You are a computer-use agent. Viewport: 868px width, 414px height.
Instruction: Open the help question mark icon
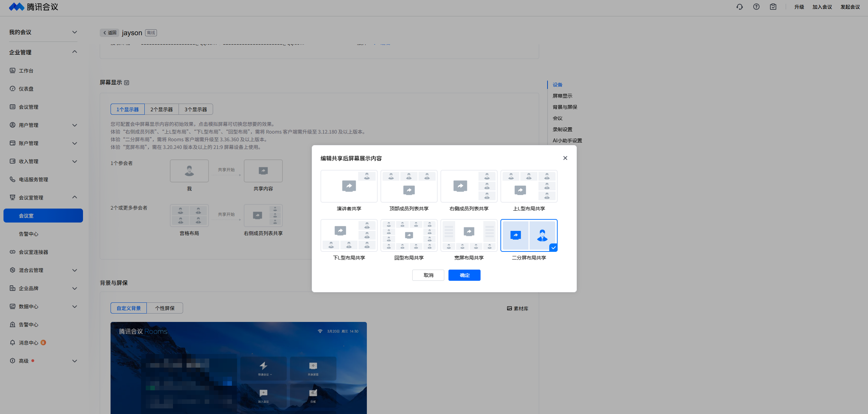[756, 7]
